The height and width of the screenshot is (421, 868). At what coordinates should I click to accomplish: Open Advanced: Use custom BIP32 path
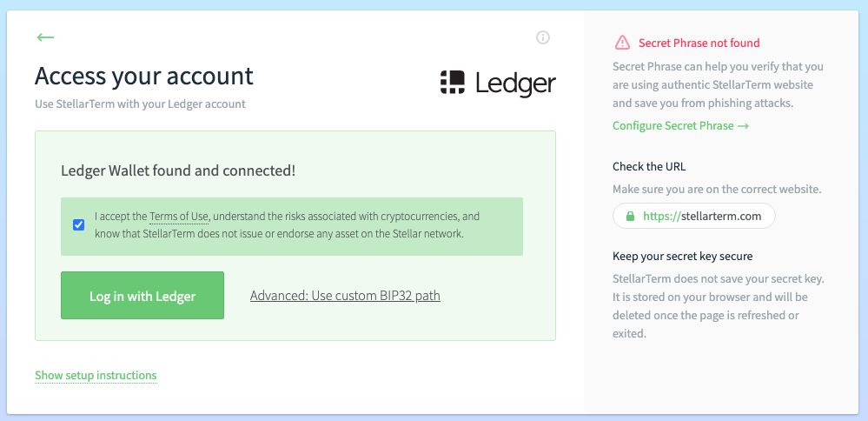point(345,296)
